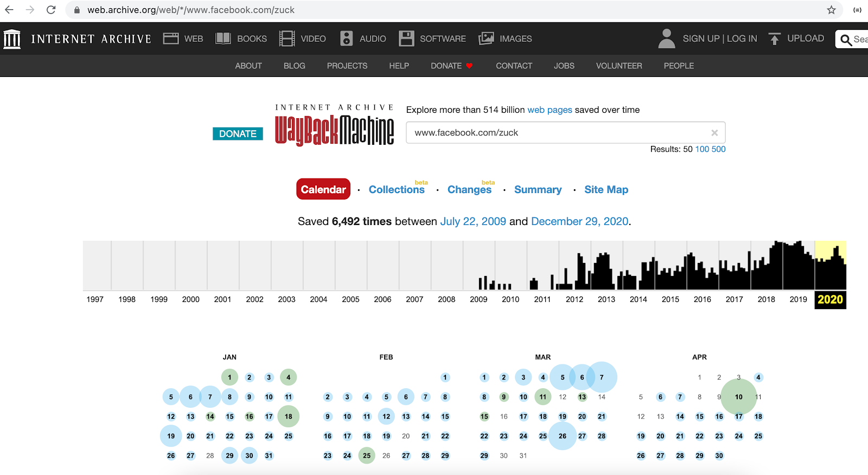
Task: Open the JOBS menu item
Action: pyautogui.click(x=564, y=66)
